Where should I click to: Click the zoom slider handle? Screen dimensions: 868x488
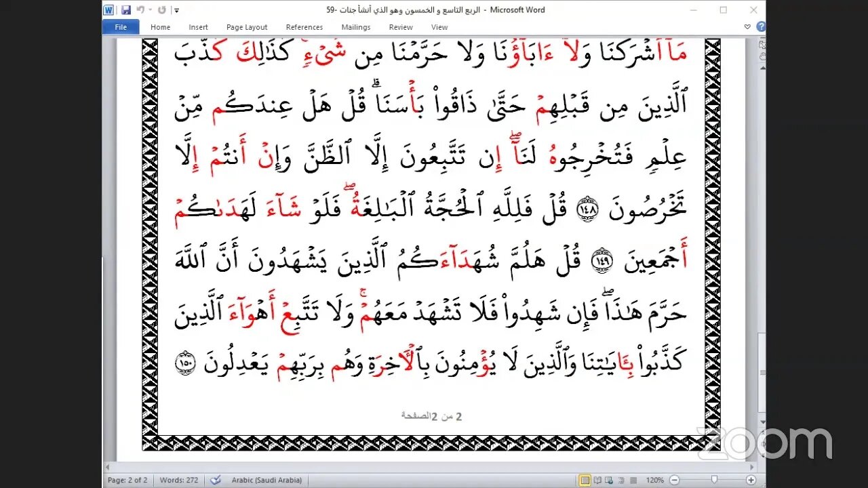(713, 480)
